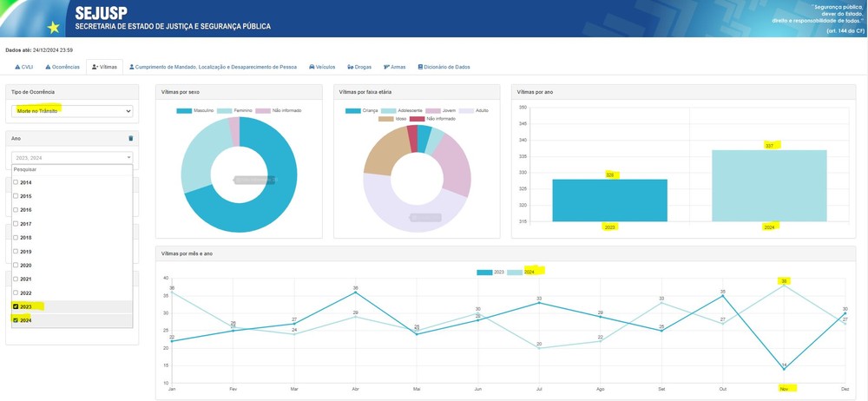Viewport: 868px width, 401px height.
Task: Click the 2024 bar in Vítimas por ano
Action: tap(769, 186)
